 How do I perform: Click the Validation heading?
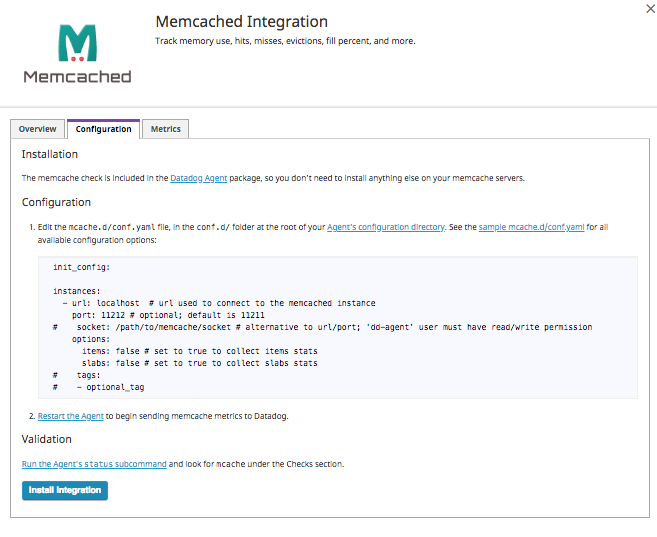(x=47, y=439)
